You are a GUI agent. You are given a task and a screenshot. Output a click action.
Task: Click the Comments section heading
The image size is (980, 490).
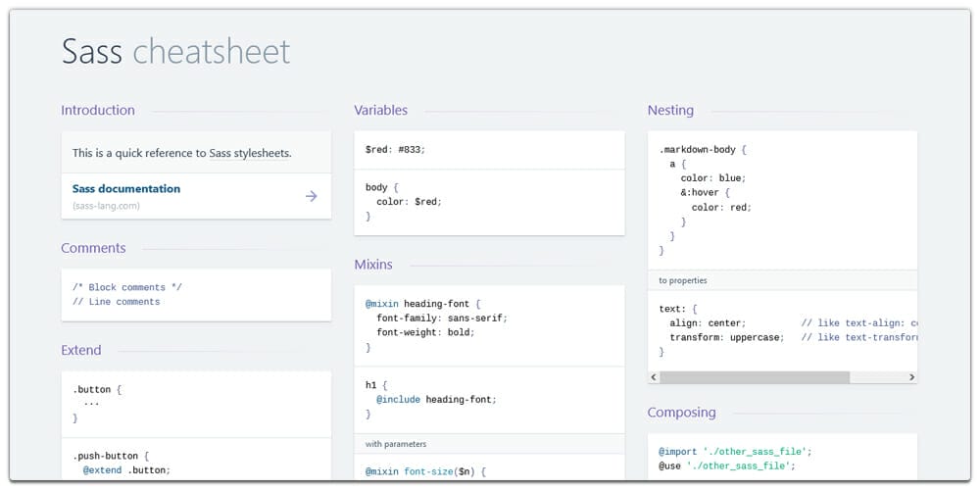click(x=93, y=248)
